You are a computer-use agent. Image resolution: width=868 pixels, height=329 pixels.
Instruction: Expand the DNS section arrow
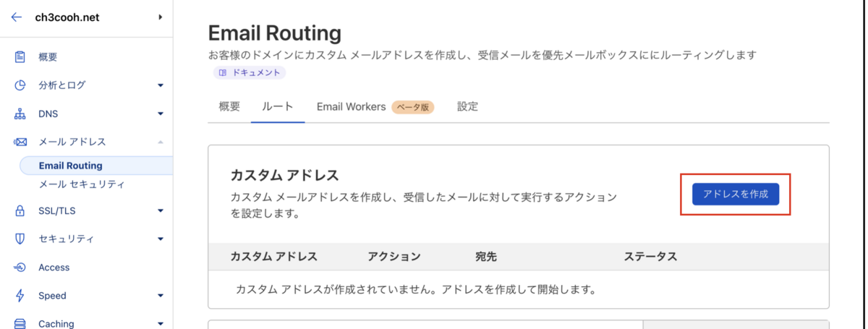coord(160,114)
